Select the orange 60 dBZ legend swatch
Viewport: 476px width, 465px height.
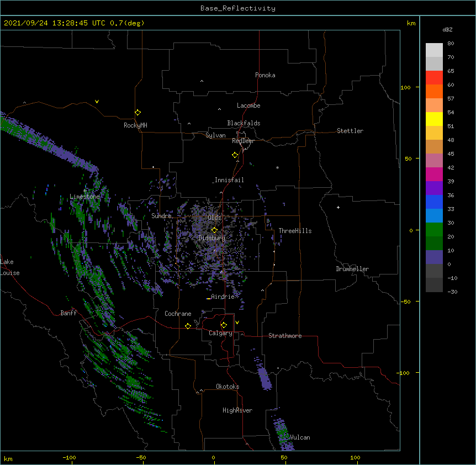[434, 91]
